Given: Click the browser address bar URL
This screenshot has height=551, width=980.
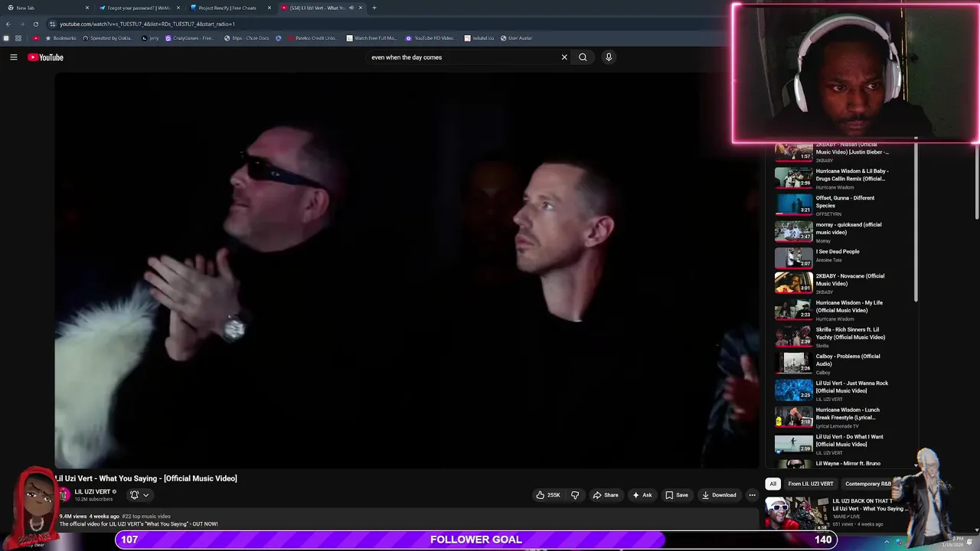Looking at the screenshot, I should [147, 24].
